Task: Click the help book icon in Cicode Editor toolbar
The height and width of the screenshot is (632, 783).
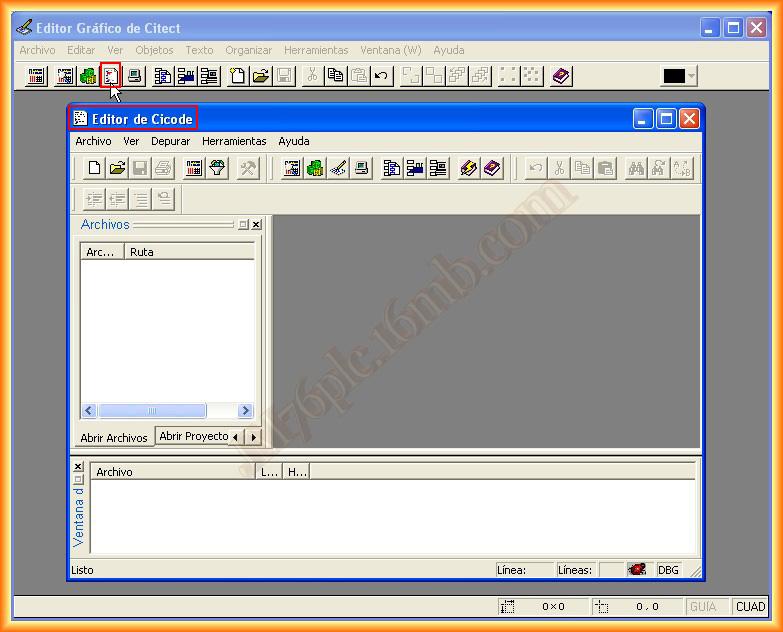Action: click(x=492, y=168)
